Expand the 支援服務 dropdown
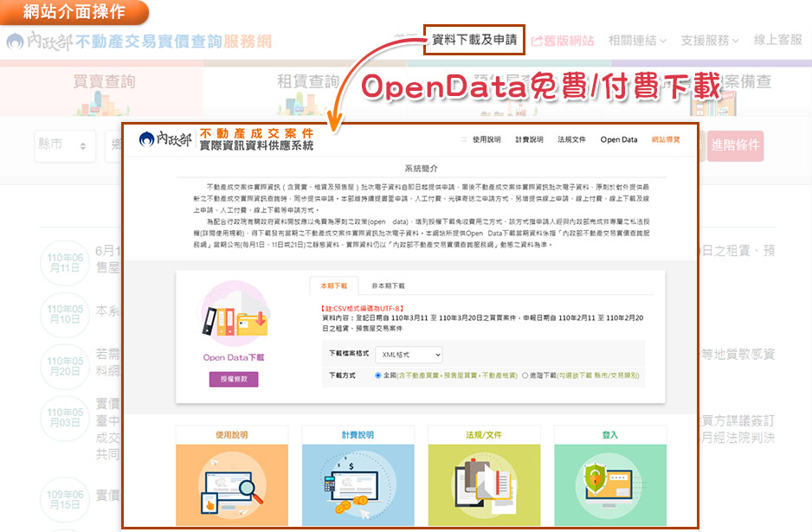The image size is (812, 532). (x=710, y=40)
